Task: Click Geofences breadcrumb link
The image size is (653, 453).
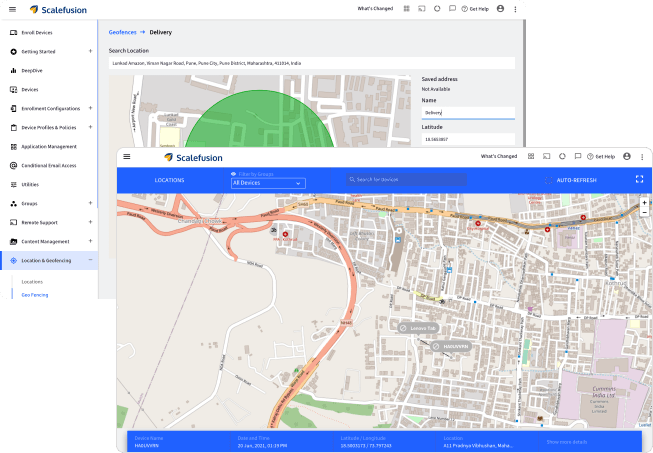Action: 122,32
